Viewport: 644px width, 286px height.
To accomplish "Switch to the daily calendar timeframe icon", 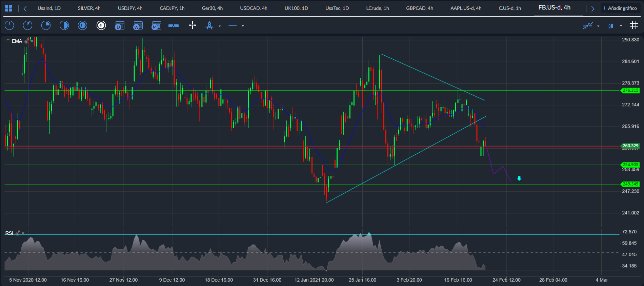I will coord(120,25).
